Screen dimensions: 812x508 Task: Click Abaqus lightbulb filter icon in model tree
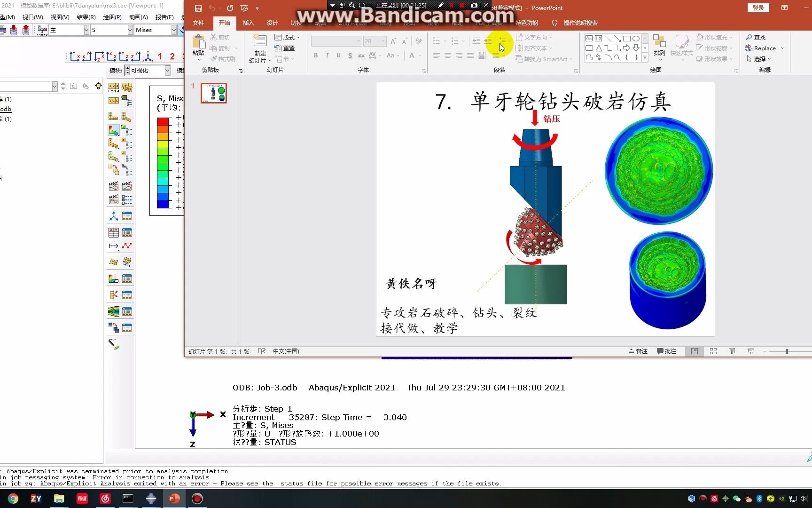click(98, 86)
